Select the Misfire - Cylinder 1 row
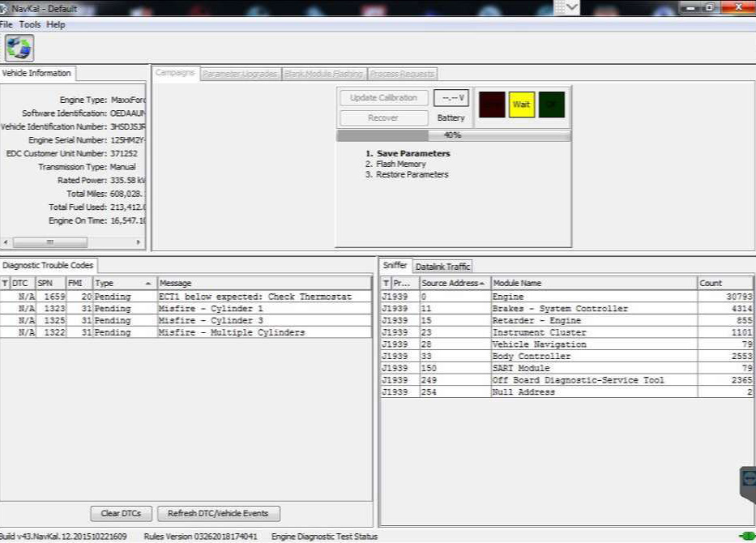The height and width of the screenshot is (543, 756). [x=186, y=309]
